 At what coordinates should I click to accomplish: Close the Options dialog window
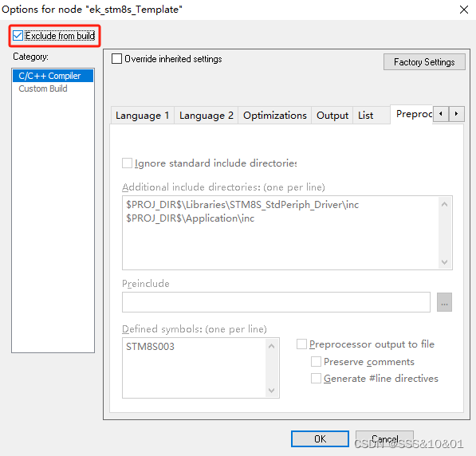(463, 10)
